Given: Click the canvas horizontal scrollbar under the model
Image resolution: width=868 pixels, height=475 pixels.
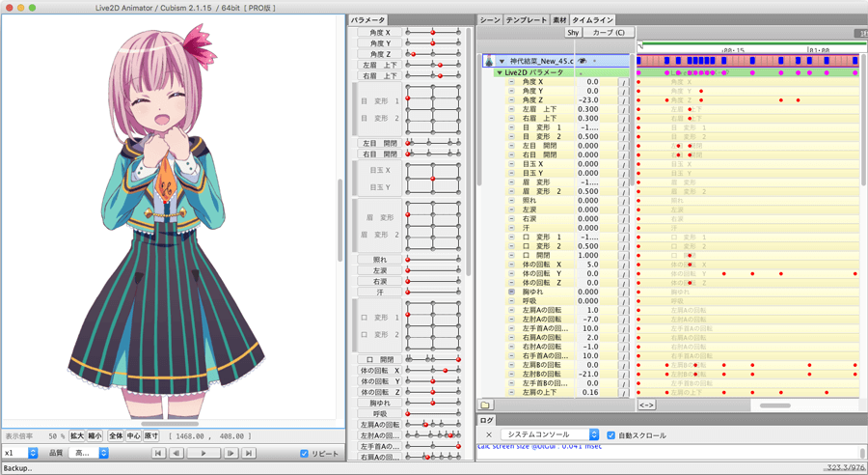Looking at the screenshot, I should 170,424.
